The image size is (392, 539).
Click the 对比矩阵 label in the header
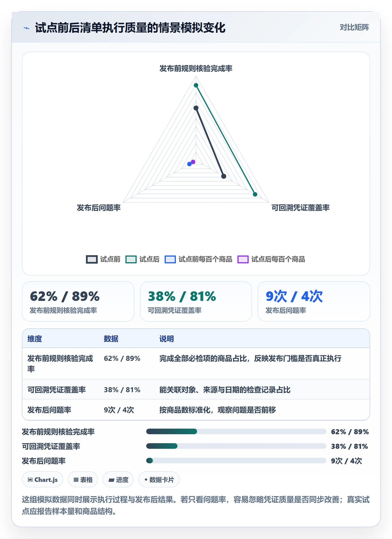coord(354,27)
